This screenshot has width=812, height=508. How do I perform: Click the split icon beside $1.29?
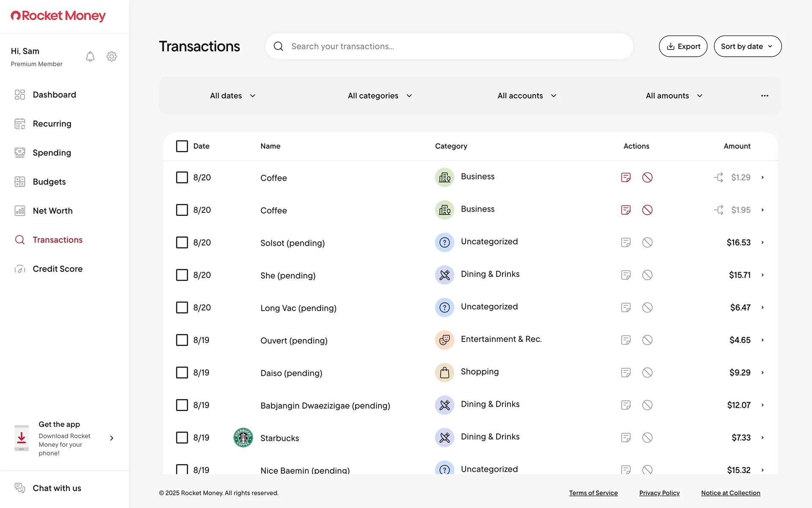click(x=719, y=177)
